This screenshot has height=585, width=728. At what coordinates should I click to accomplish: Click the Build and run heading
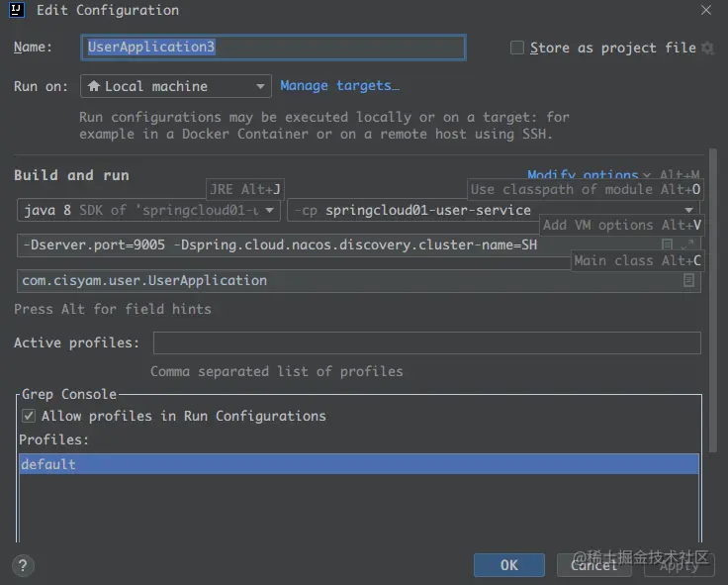pyautogui.click(x=71, y=175)
